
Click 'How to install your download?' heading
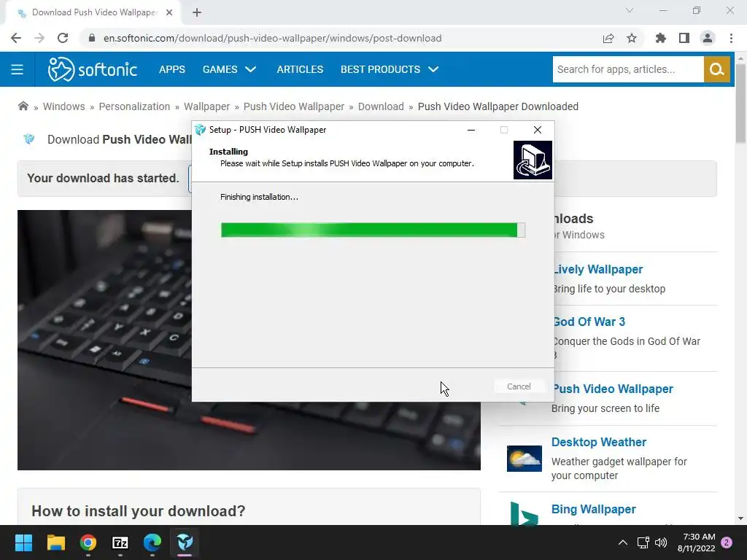tap(138, 511)
